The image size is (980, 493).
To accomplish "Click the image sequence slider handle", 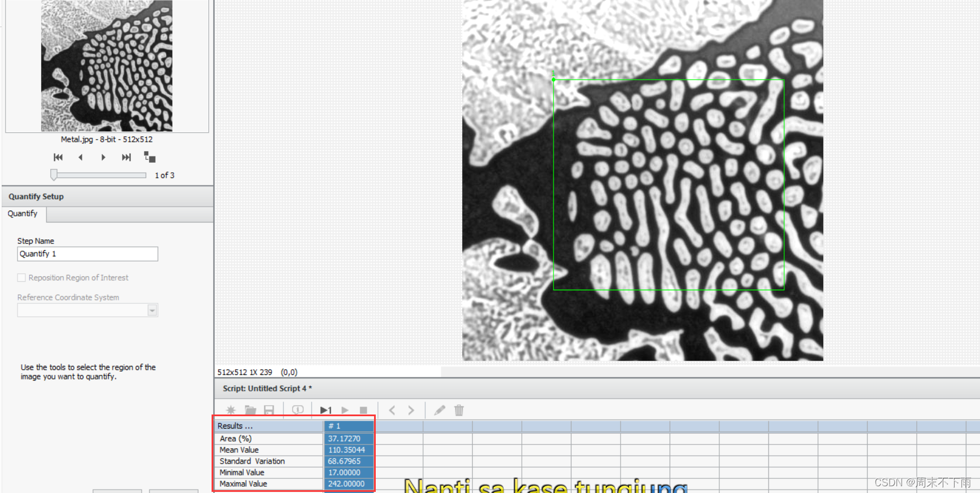I will [x=54, y=175].
